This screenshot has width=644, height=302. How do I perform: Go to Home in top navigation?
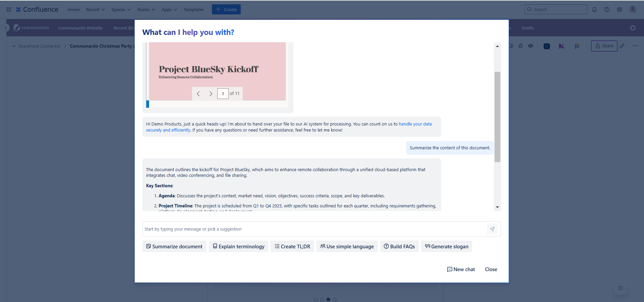[74, 9]
